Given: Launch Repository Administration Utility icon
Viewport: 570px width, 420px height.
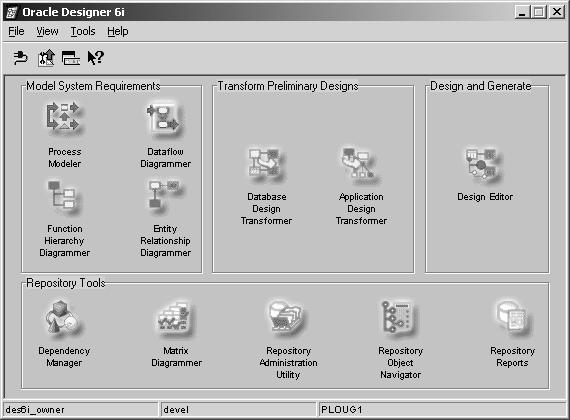Looking at the screenshot, I should [x=287, y=316].
